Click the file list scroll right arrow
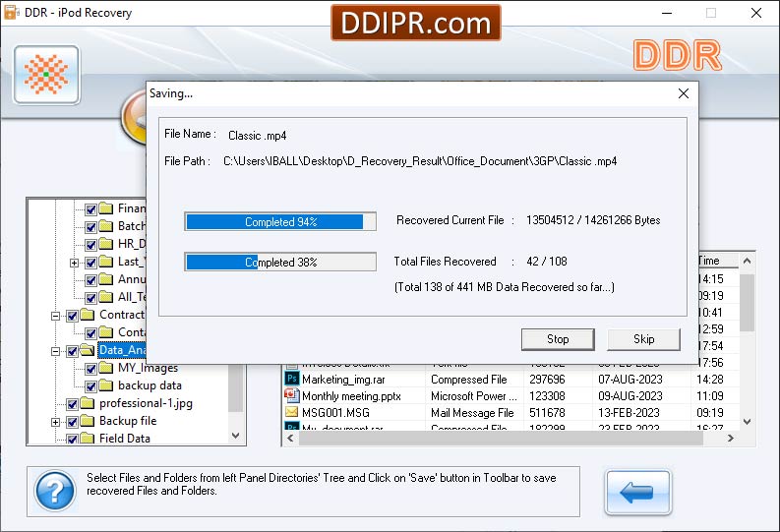The width and height of the screenshot is (780, 532). click(730, 438)
